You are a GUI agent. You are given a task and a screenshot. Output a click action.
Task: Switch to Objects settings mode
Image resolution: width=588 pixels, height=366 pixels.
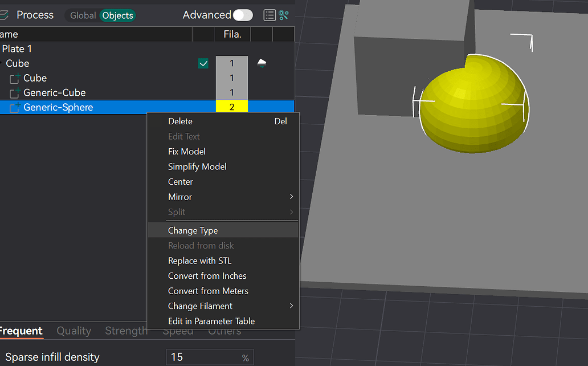click(x=118, y=15)
